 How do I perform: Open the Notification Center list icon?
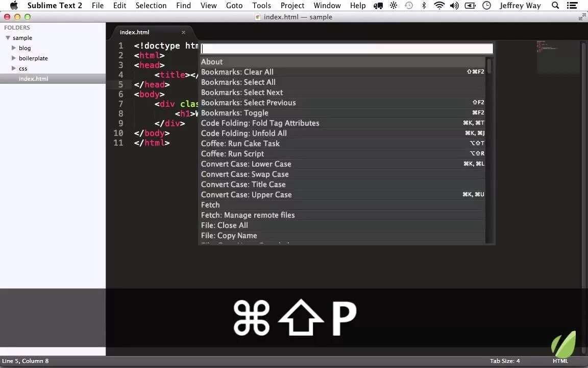tap(572, 5)
